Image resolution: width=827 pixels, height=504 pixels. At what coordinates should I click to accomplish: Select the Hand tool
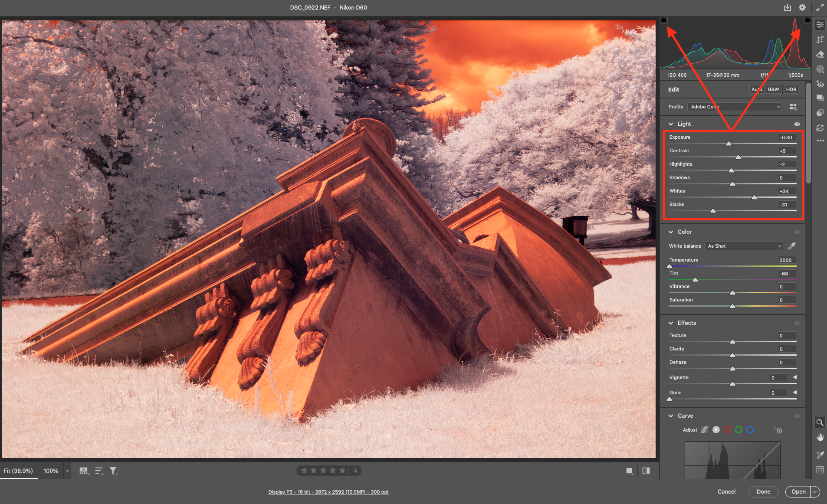pyautogui.click(x=820, y=437)
